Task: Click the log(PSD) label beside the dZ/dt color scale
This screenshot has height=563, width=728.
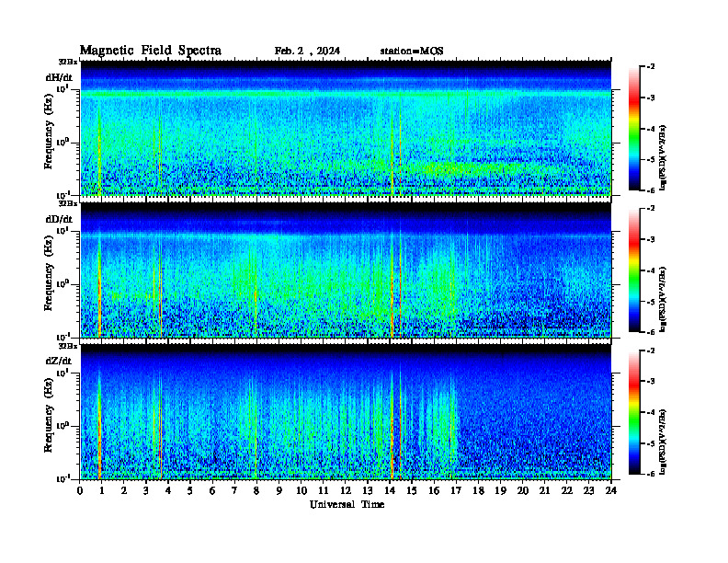Action: coord(663,442)
